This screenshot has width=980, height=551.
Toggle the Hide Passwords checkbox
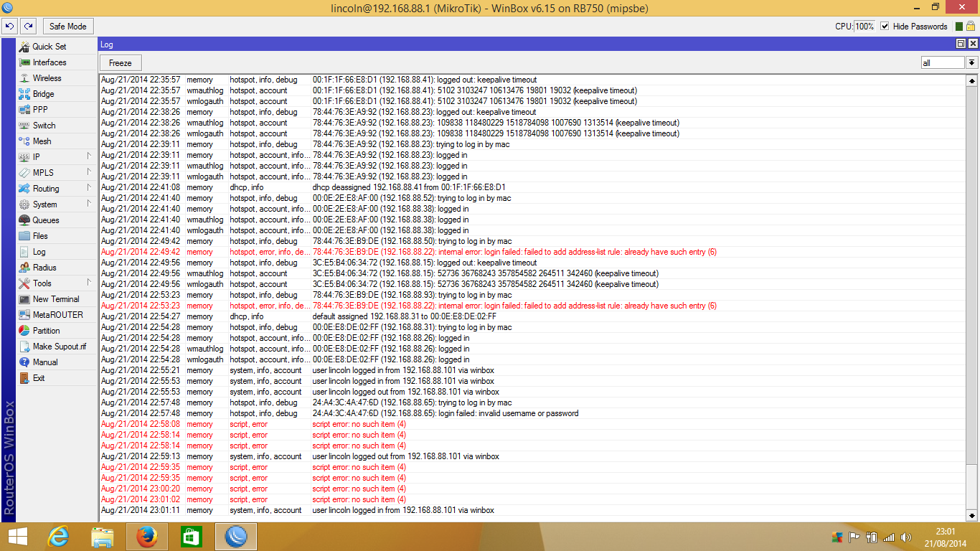coord(885,27)
